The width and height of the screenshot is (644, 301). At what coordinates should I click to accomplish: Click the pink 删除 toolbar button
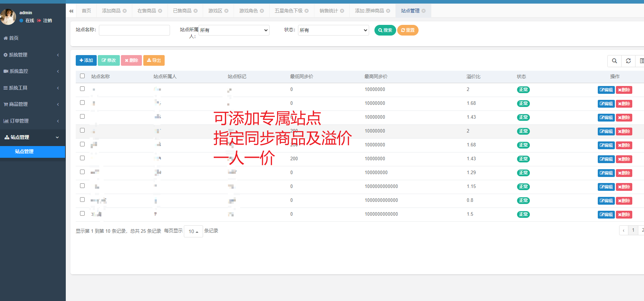[x=132, y=60]
